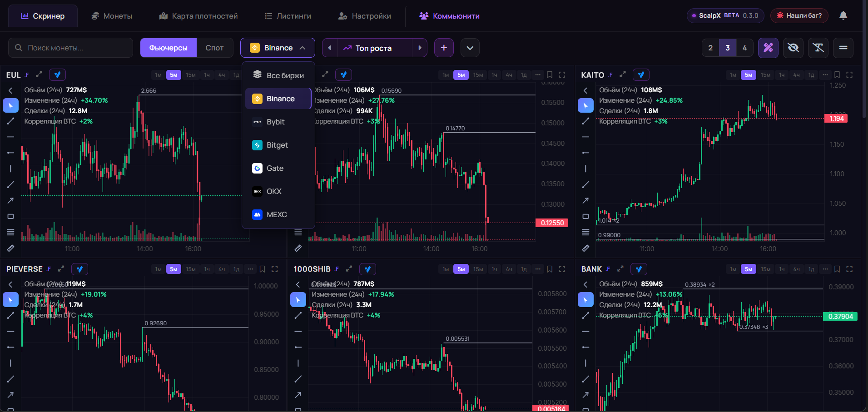Click the Поиск монеты search field
Screen dimensions: 868x412
coord(71,48)
